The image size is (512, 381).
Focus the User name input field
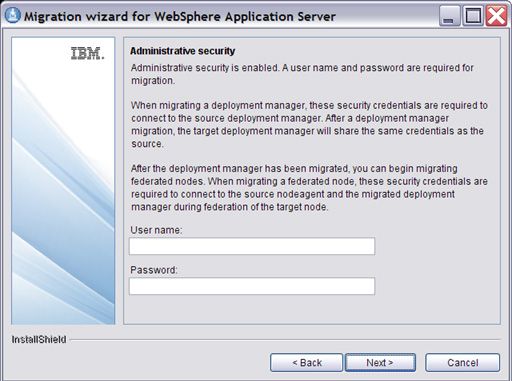[x=252, y=246]
